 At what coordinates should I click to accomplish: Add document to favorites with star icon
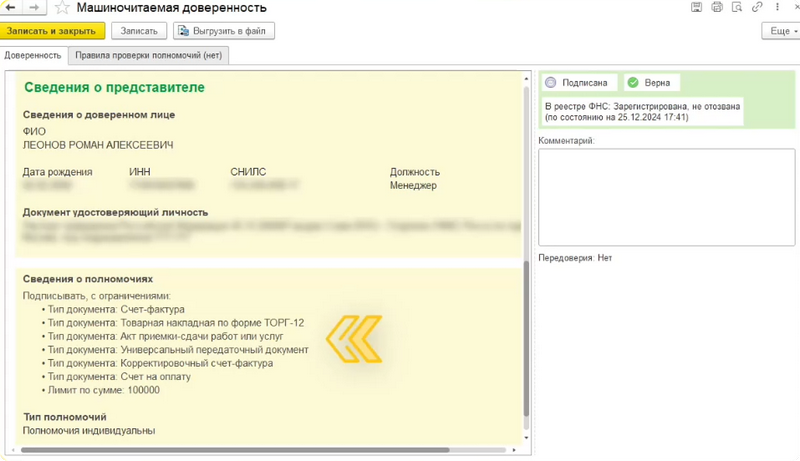pos(62,8)
